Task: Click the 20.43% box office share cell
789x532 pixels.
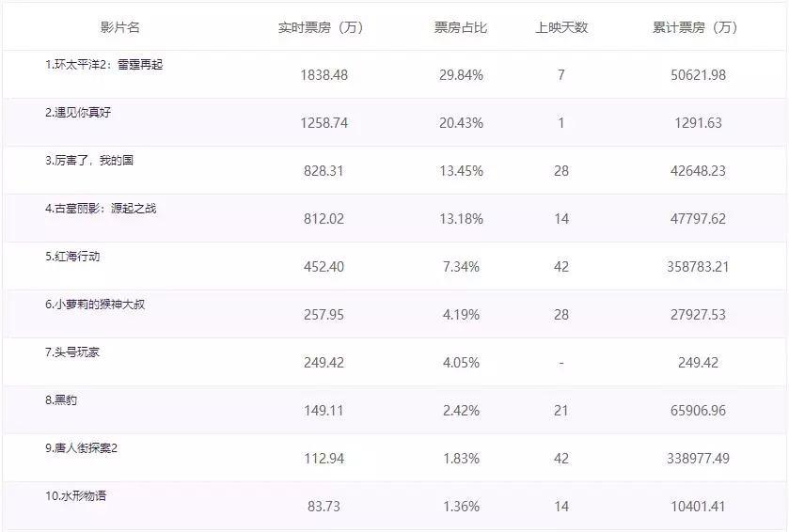Action: click(461, 123)
